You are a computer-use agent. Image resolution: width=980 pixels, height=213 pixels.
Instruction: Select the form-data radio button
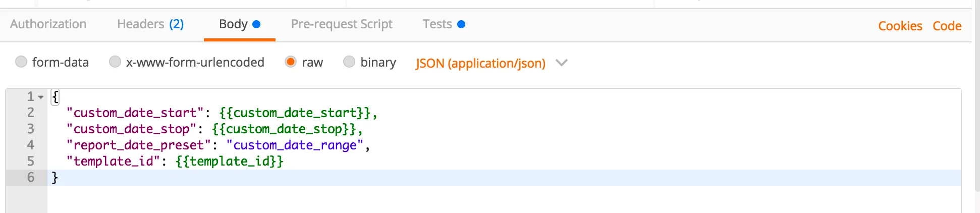pos(21,62)
